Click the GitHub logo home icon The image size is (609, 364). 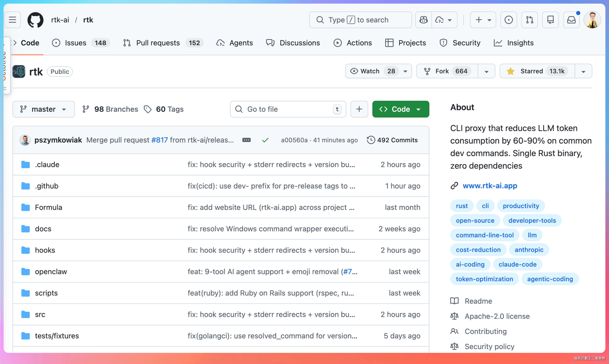click(x=35, y=20)
